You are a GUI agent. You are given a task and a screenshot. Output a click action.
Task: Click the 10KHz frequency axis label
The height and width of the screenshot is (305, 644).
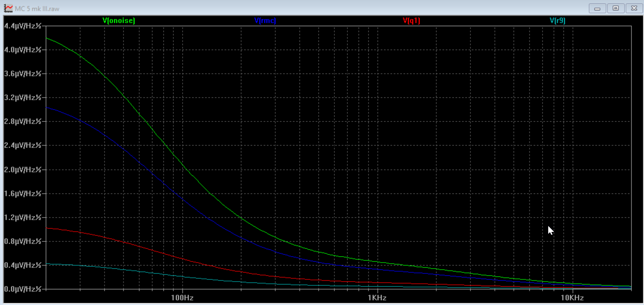tap(572, 298)
